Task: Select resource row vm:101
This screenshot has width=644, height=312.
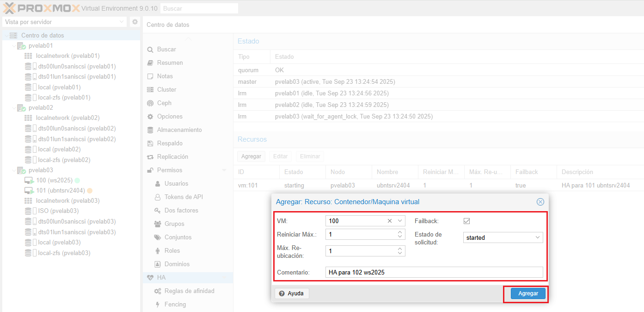Action: tap(438, 185)
